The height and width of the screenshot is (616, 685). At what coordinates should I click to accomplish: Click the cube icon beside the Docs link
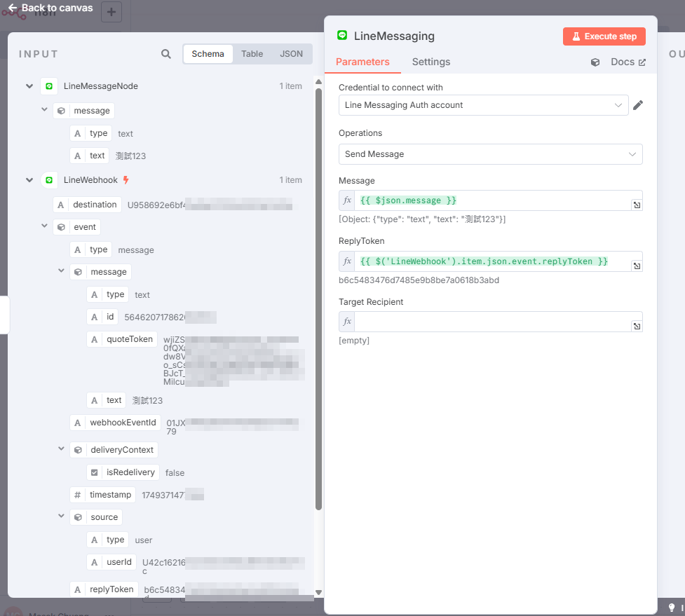pos(595,62)
